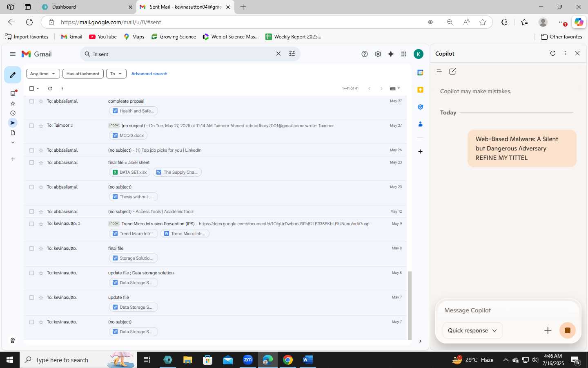Open Google account avatar K

tap(419, 54)
